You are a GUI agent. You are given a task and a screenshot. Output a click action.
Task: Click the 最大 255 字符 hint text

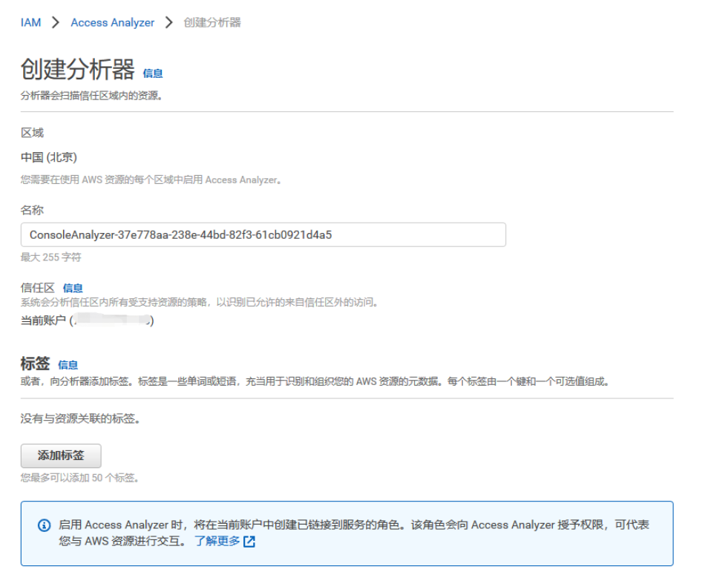coord(51,257)
